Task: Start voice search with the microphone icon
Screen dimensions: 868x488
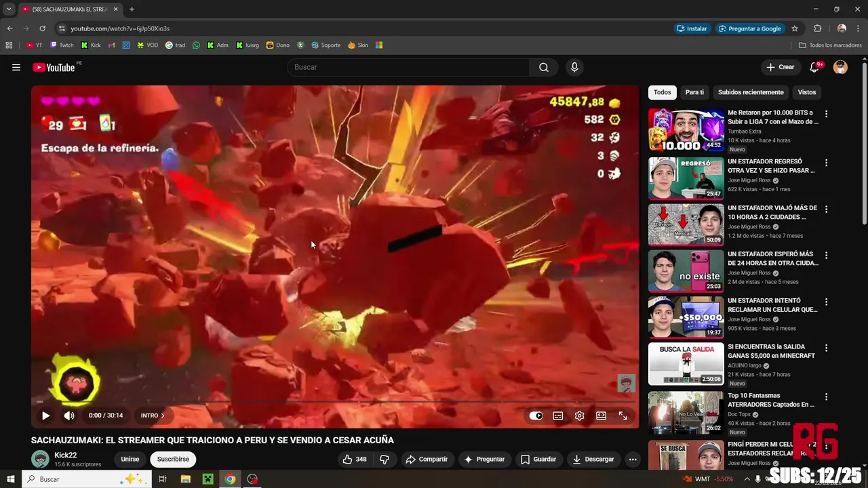Action: 574,67
